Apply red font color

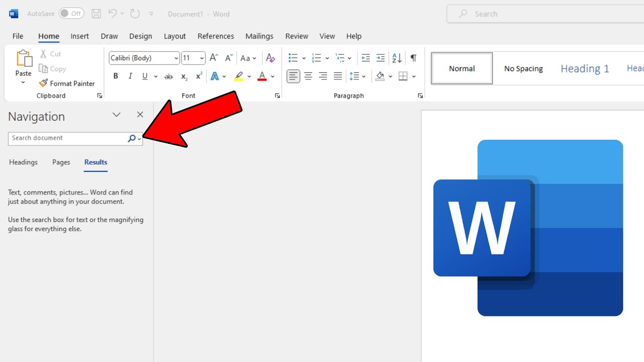coord(262,76)
